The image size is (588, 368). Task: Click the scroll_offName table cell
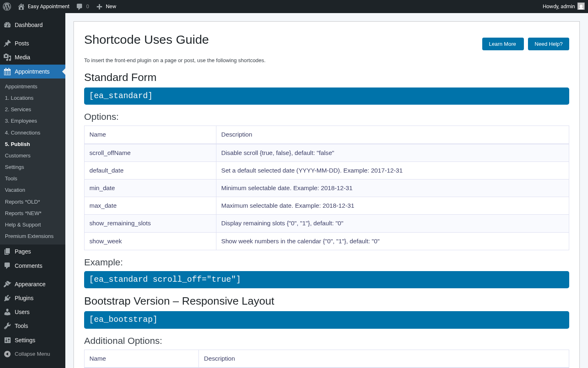pyautogui.click(x=150, y=153)
